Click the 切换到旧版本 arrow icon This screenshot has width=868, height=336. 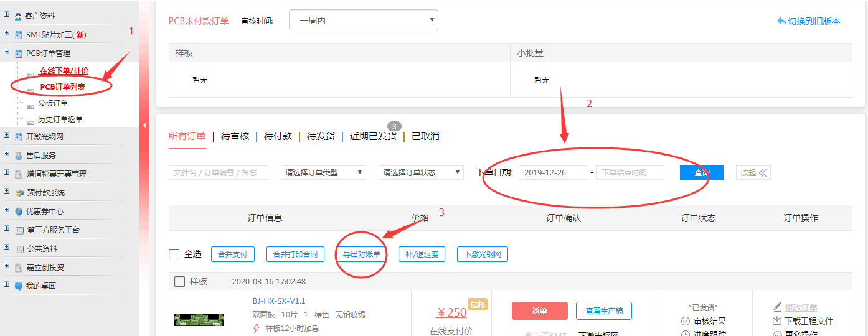781,21
